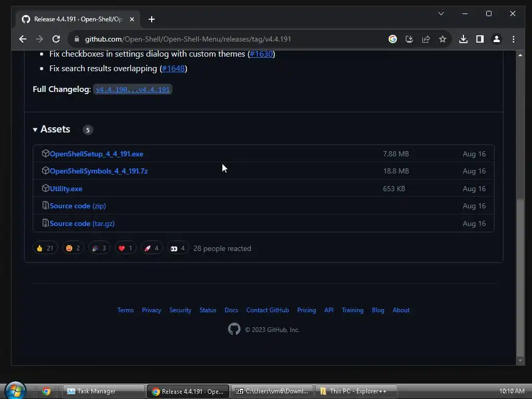Open issue link #1630
Image resolution: width=532 pixels, height=399 pixels.
261,54
